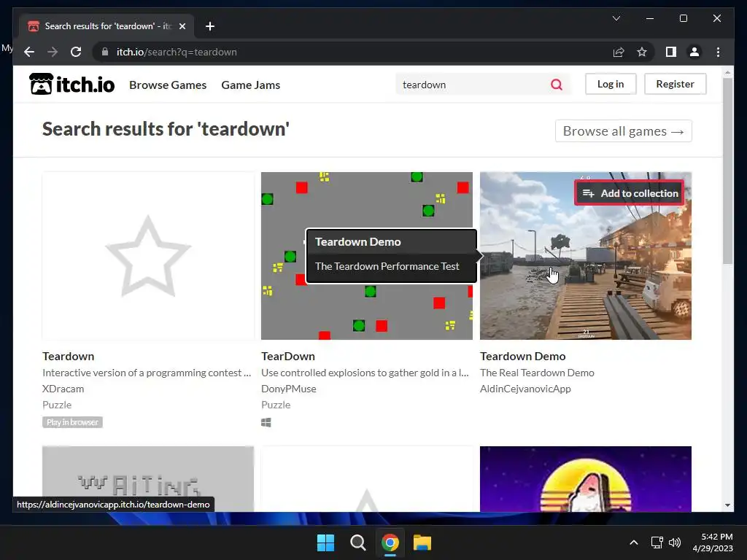Open the Teardown Demo title link
Screen dimensions: 747x560
coord(522,356)
